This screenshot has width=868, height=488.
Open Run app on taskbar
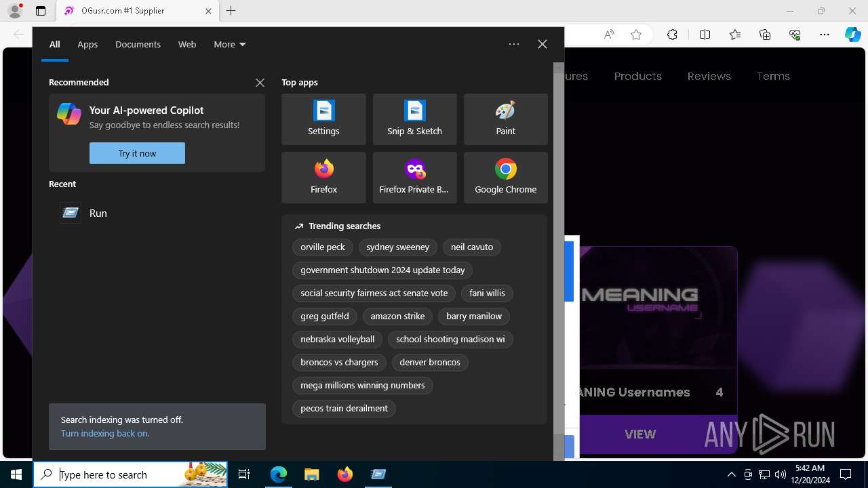[378, 474]
